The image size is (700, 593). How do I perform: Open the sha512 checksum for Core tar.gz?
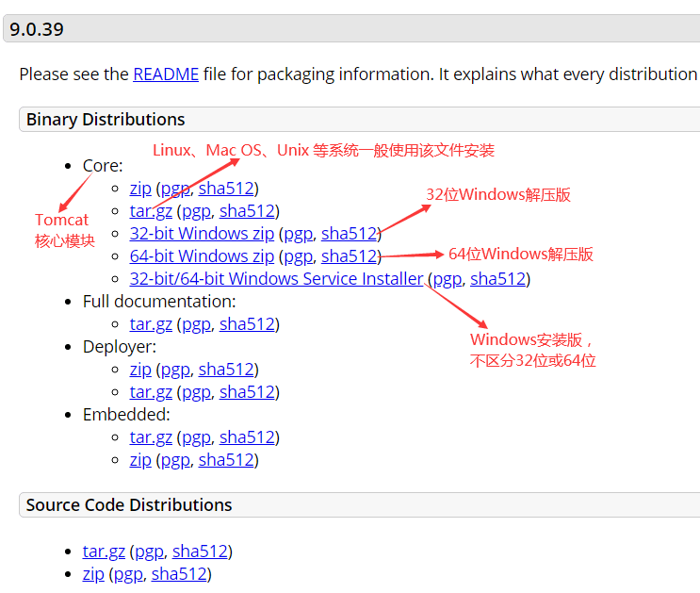pyautogui.click(x=247, y=211)
